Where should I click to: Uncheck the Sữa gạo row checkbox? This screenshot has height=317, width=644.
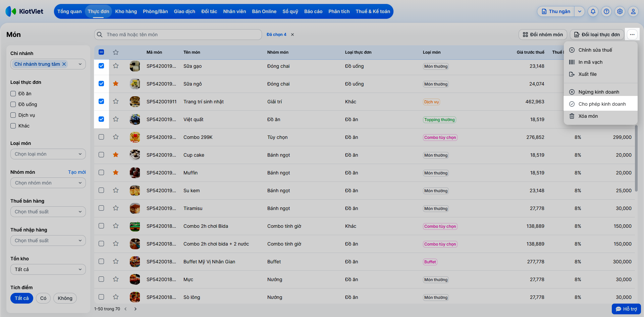tap(101, 66)
